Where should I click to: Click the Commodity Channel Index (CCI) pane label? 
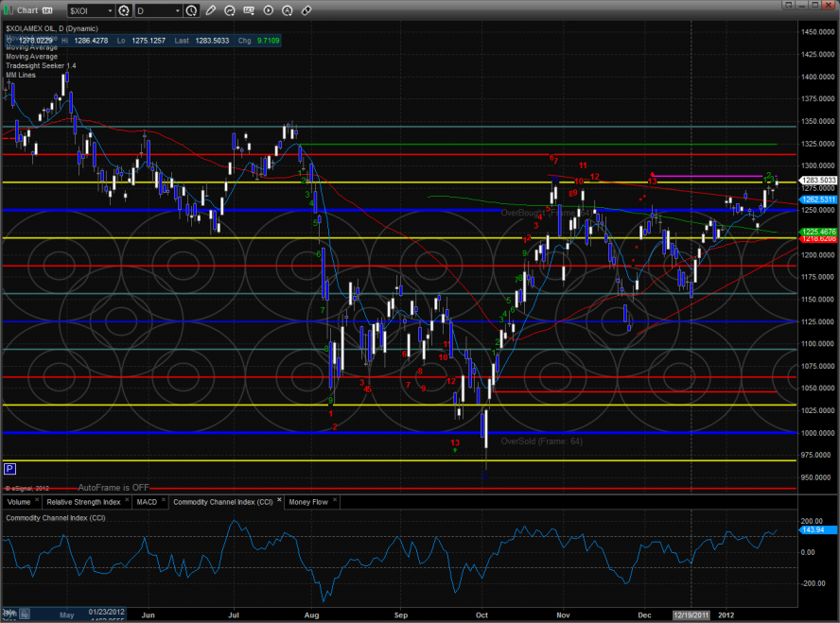[56, 518]
